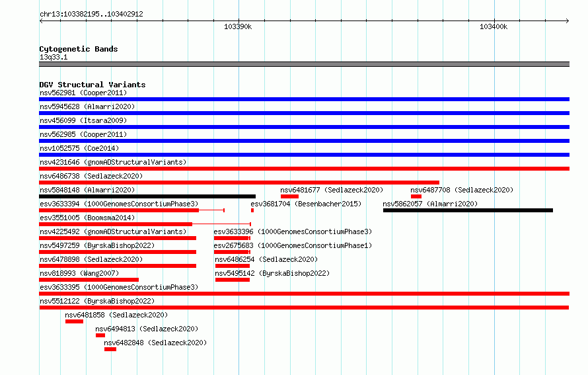Click esv2675683 (1000GenomesConsortiumPhase1) label
The height and width of the screenshot is (375, 588).
pyautogui.click(x=293, y=245)
